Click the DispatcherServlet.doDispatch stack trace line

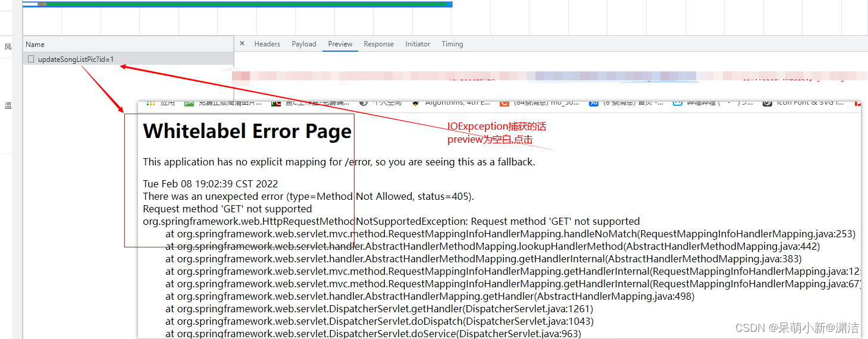(380, 321)
